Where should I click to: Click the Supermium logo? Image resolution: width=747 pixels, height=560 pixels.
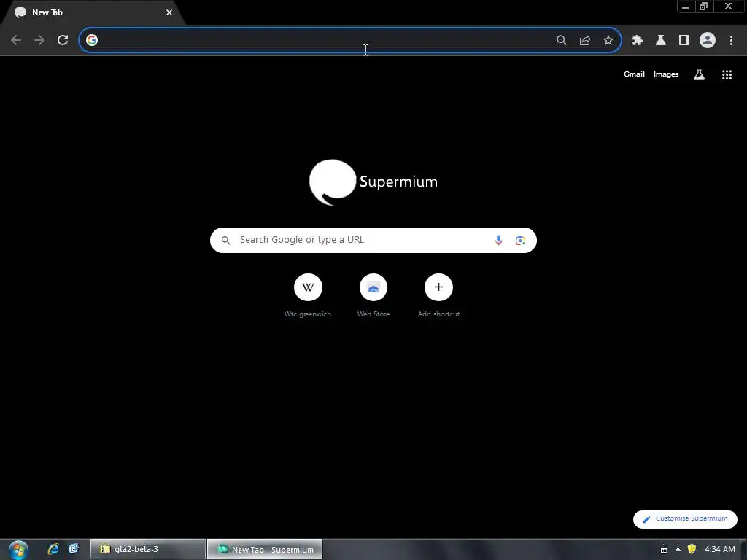click(373, 182)
